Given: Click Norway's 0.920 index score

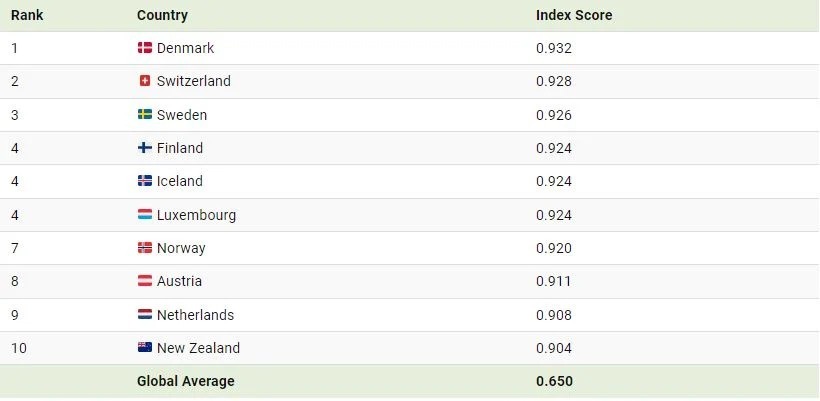Looking at the screenshot, I should [x=554, y=248].
